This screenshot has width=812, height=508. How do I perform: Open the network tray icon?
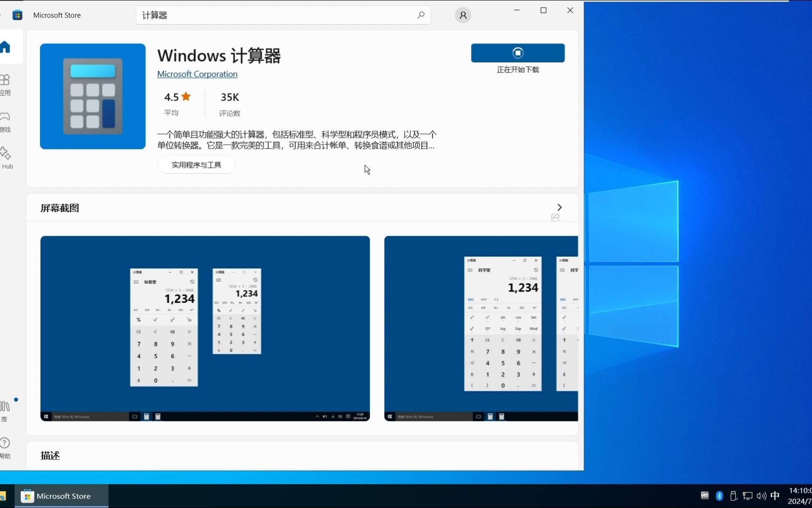[748, 496]
